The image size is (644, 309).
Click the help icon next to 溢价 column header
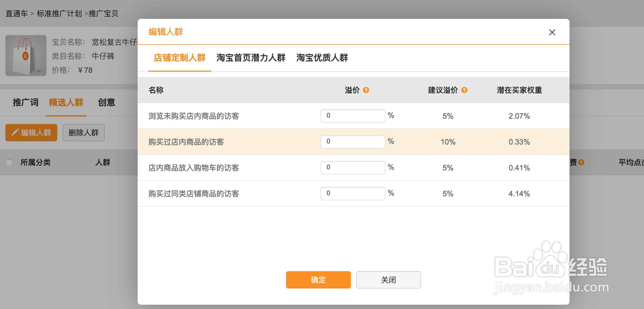click(366, 90)
